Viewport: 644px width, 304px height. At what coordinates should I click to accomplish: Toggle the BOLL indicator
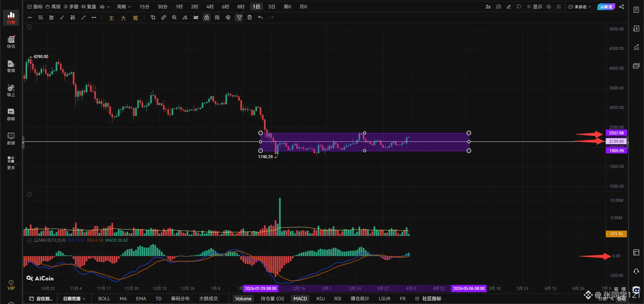click(x=104, y=299)
